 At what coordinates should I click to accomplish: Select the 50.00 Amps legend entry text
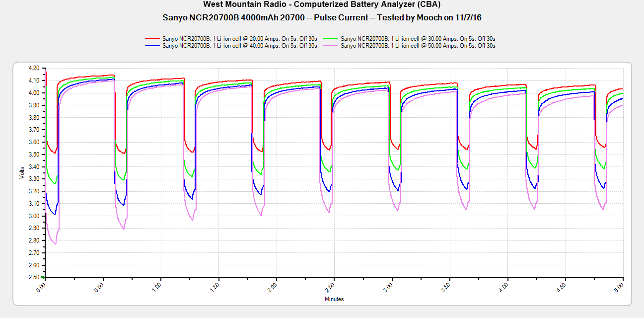(x=418, y=45)
